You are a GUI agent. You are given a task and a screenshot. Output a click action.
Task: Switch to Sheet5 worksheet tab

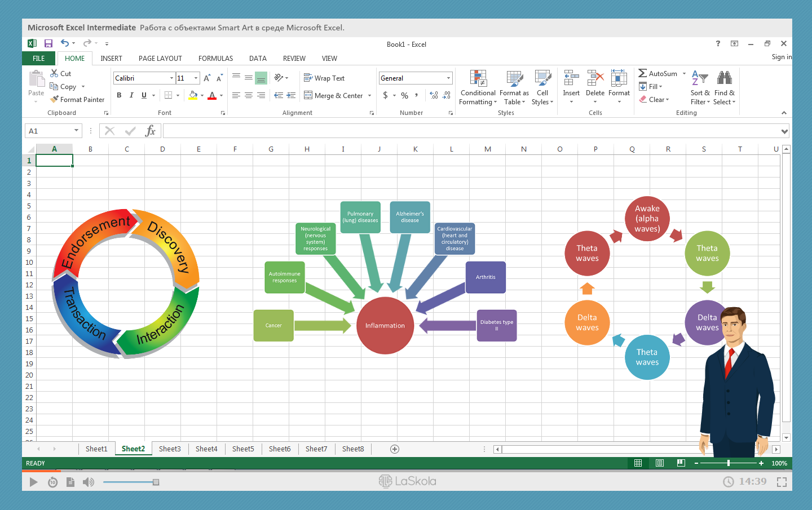[x=243, y=449]
